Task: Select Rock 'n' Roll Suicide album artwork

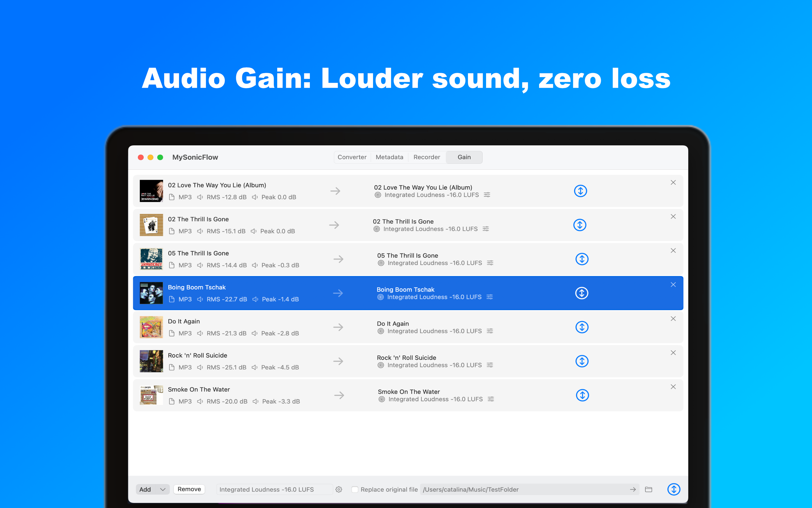Action: [x=151, y=361]
